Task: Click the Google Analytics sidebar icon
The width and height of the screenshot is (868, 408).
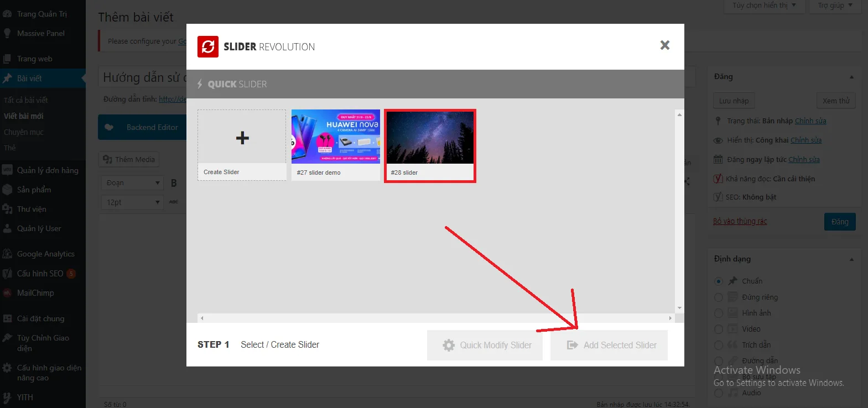Action: pos(7,254)
